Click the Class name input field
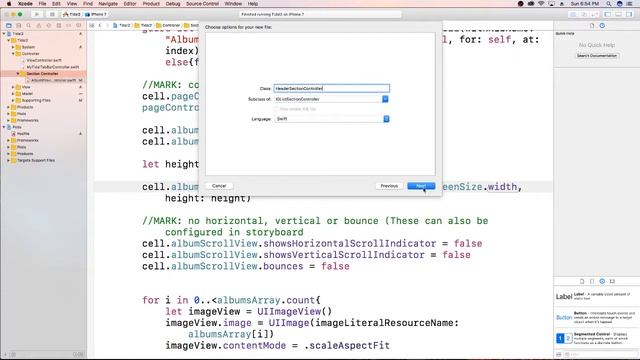 tap(331, 88)
